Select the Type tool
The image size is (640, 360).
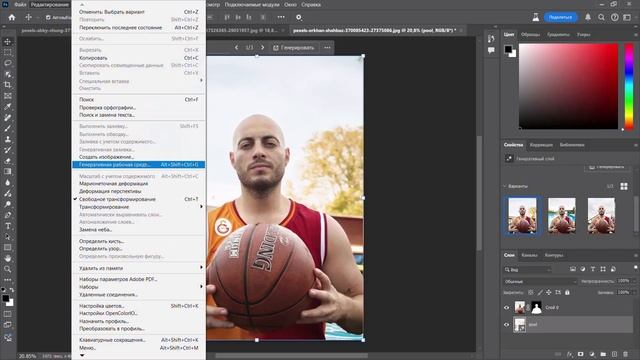click(8, 226)
